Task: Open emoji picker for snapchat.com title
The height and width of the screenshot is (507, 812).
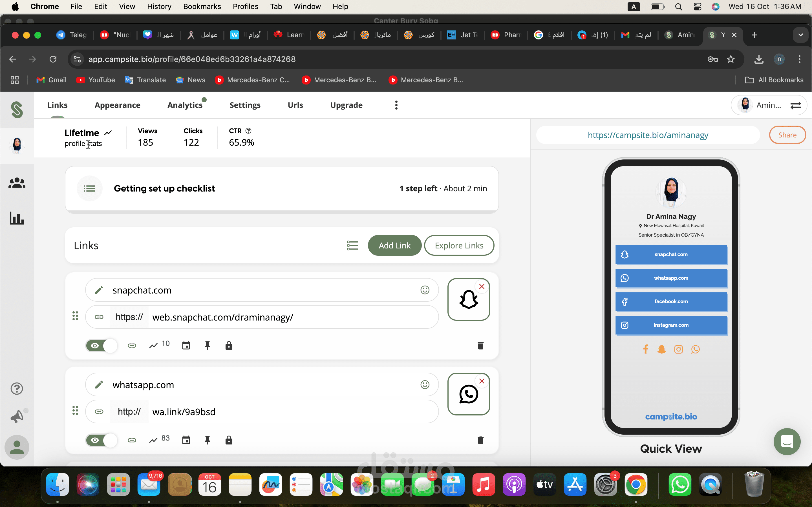Action: 425,290
